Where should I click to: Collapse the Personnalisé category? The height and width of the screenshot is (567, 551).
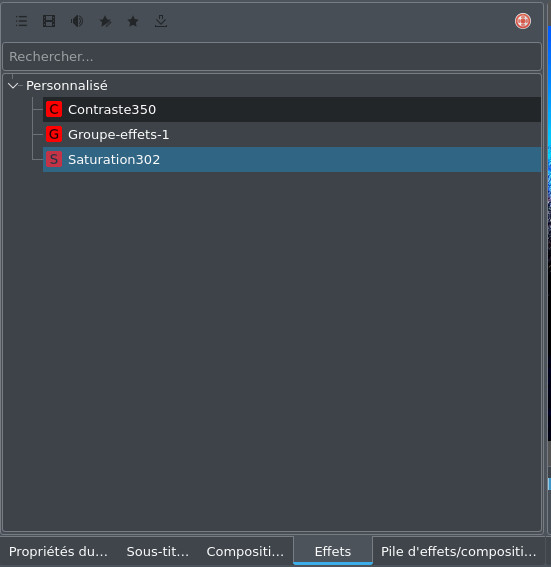coord(13,86)
